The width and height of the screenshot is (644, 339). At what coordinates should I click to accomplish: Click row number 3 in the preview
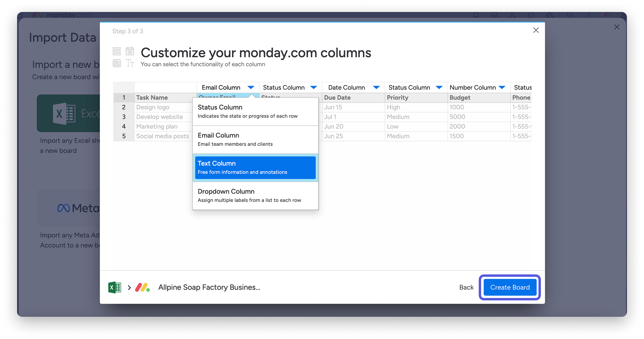click(x=124, y=117)
